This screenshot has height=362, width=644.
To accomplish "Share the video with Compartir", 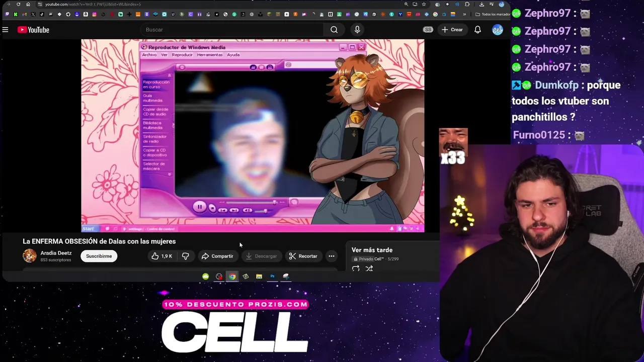I will [217, 256].
